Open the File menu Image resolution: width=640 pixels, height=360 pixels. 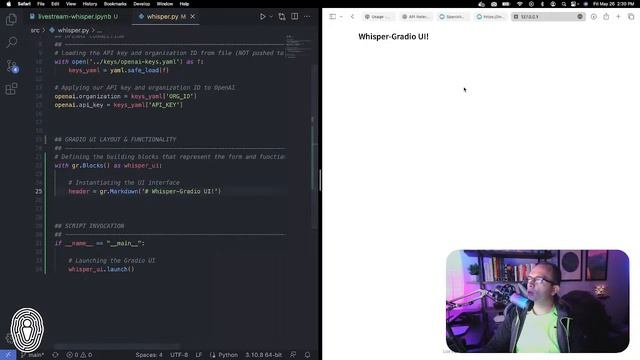coord(41,4)
